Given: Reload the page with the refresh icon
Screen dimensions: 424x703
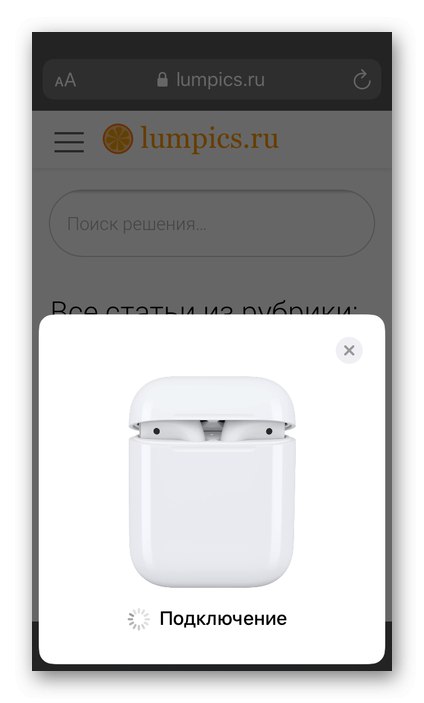Looking at the screenshot, I should tap(362, 80).
